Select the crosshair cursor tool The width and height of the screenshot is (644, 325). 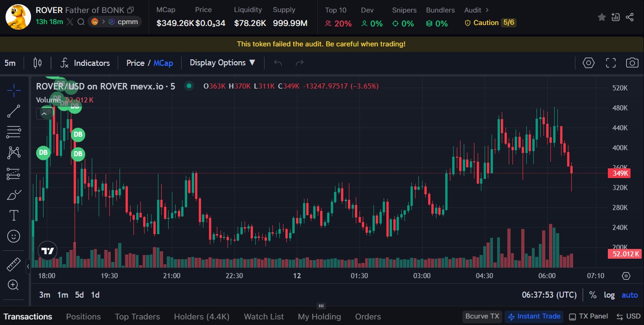14,90
